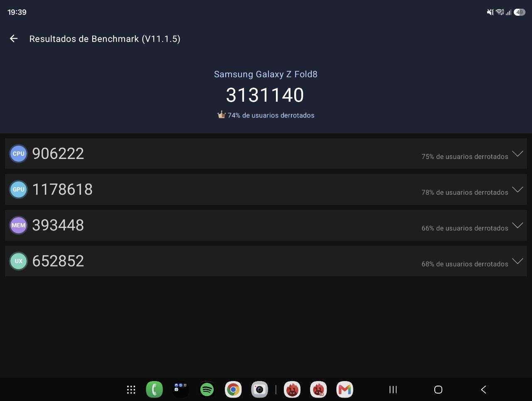Screen dimensions: 532x401
Task: Expand the GPU score details
Action: click(x=517, y=189)
